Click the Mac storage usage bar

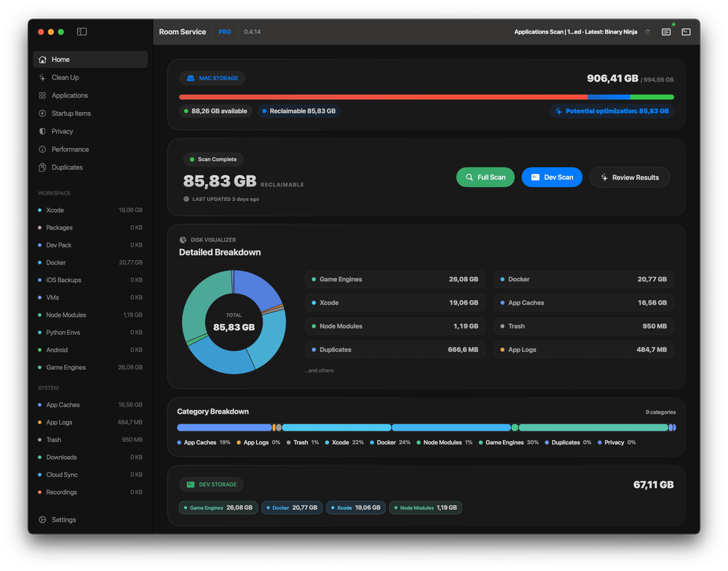[426, 97]
